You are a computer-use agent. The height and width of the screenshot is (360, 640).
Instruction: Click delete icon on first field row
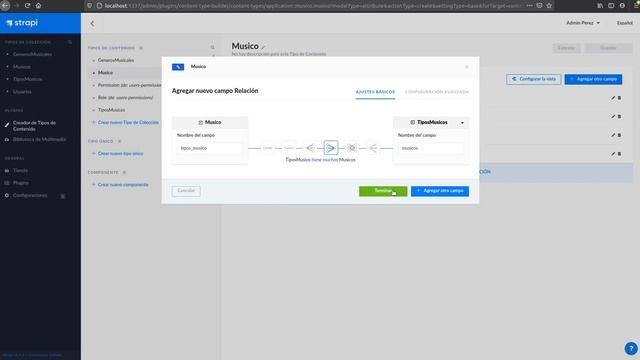619,98
